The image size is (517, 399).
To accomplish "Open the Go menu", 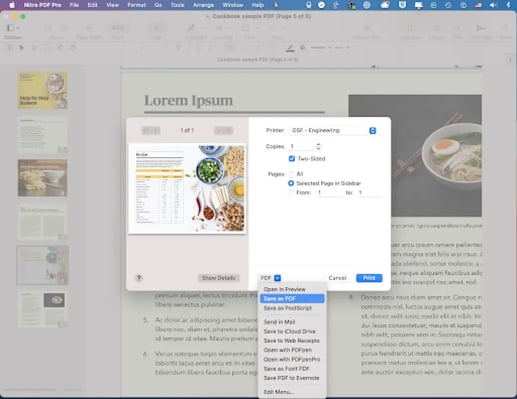I will point(158,5).
